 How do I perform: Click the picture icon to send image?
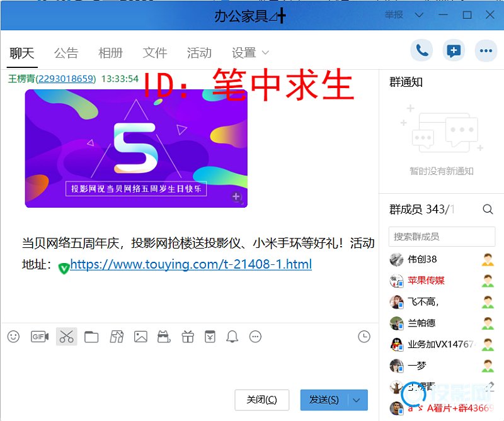[140, 337]
